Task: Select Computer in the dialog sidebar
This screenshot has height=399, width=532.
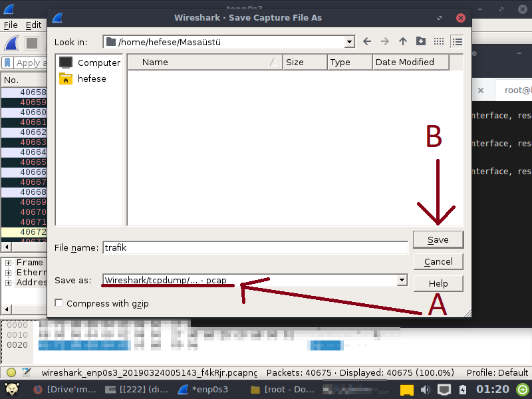Action: [90, 63]
